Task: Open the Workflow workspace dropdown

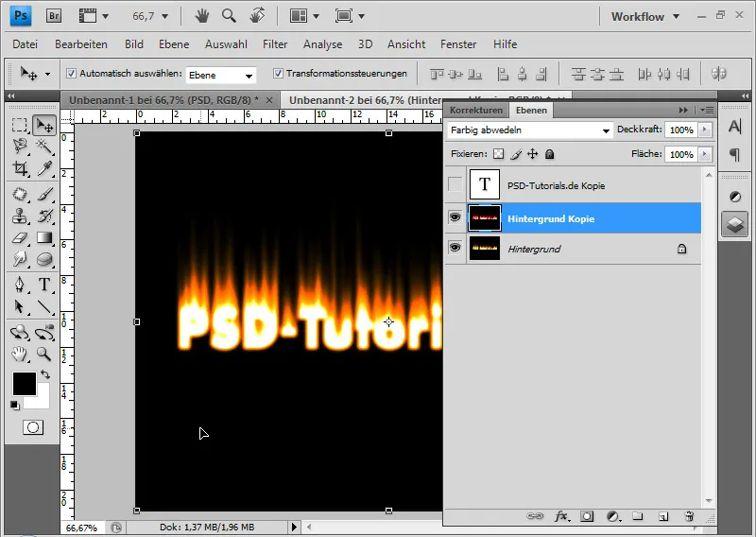Action: (x=645, y=16)
